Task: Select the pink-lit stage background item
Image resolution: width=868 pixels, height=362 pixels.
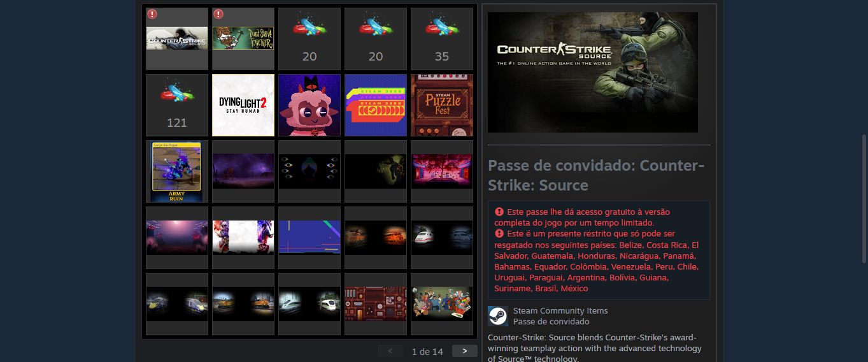Action: click(177, 238)
